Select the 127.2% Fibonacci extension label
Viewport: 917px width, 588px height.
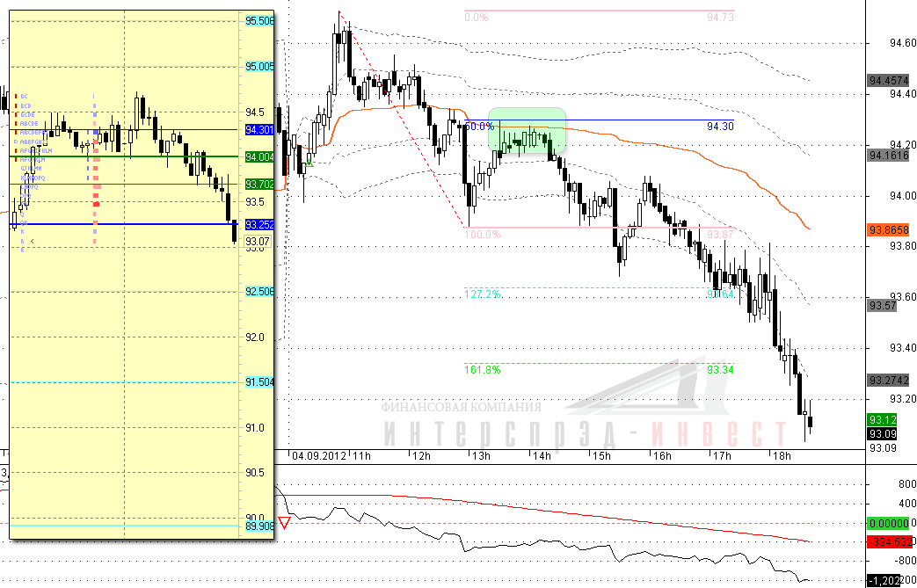(483, 294)
